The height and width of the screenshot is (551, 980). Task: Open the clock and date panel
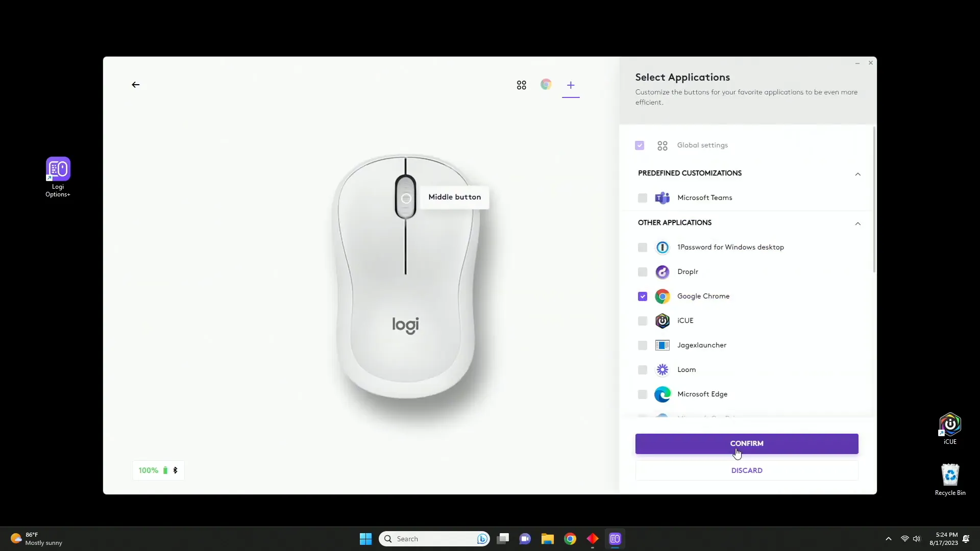(x=943, y=539)
